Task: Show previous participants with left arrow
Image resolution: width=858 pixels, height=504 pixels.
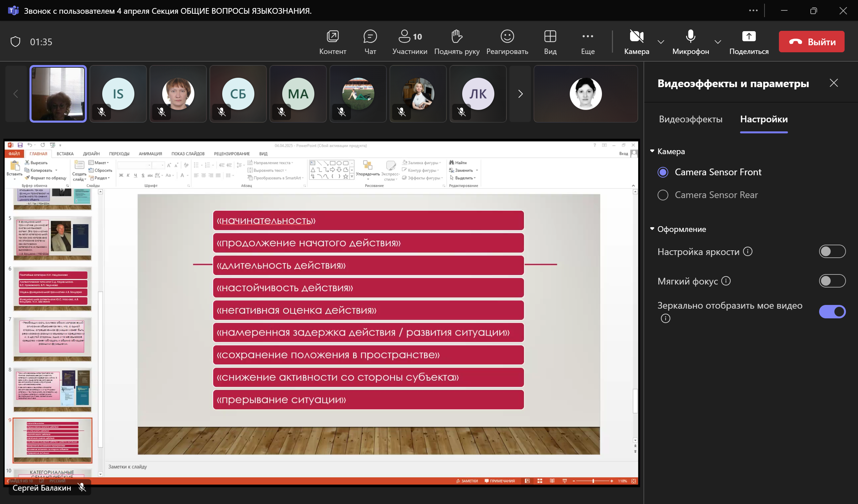Action: coord(16,93)
